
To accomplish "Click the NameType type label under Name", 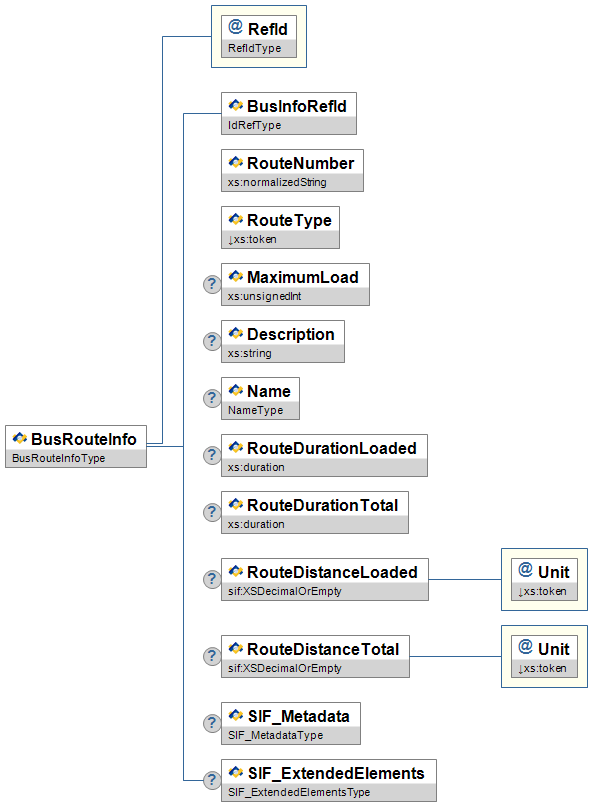I will pos(255,410).
